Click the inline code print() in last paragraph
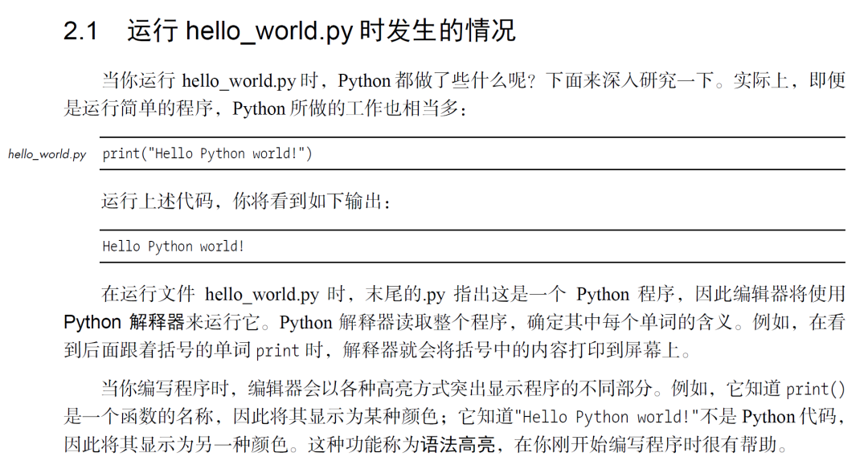The image size is (868, 473). tap(815, 389)
